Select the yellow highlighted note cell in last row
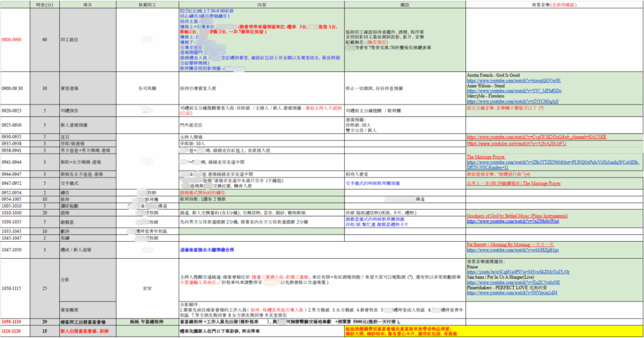Screen dimensions: 644x338 (492, 330)
